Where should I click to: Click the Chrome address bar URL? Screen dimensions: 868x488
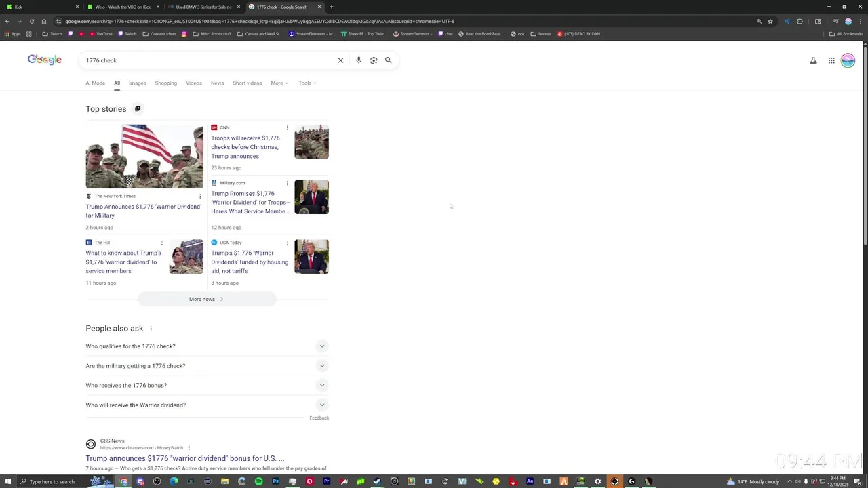point(260,21)
